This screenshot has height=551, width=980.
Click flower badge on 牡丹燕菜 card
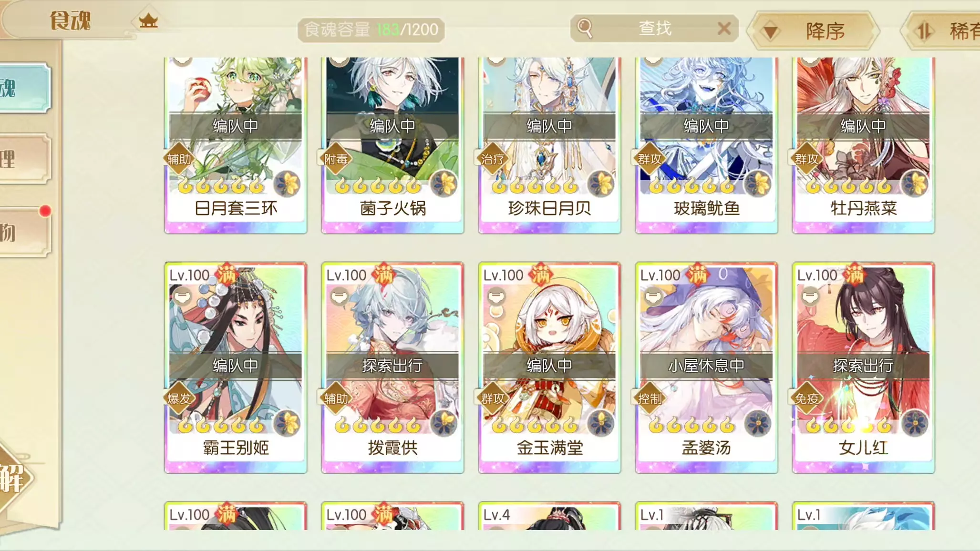tap(915, 184)
